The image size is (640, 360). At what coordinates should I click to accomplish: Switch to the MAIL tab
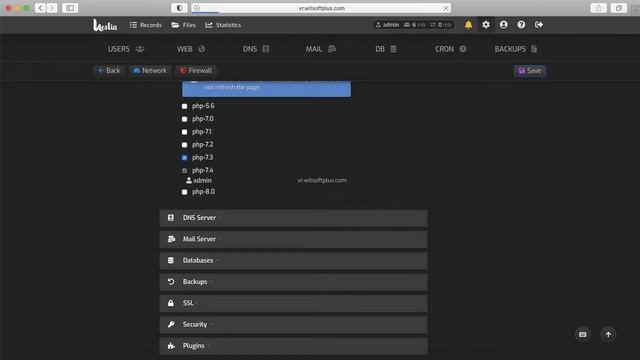coord(321,49)
